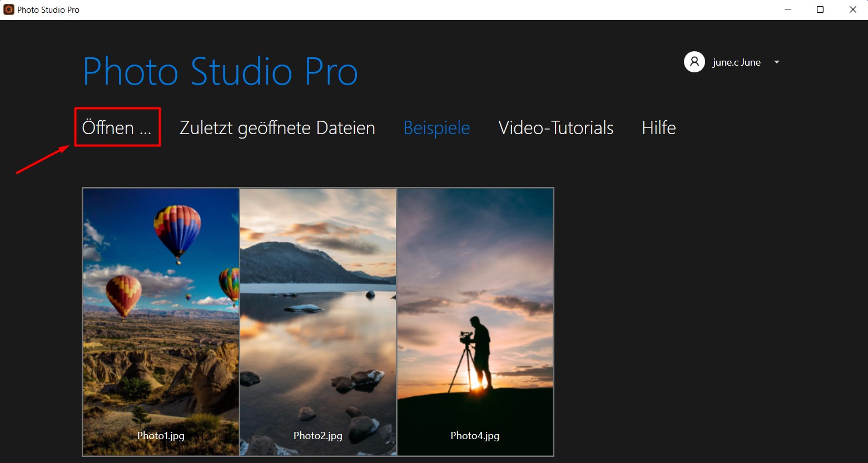Open the Hilfe tab
This screenshot has width=868, height=463.
[658, 127]
